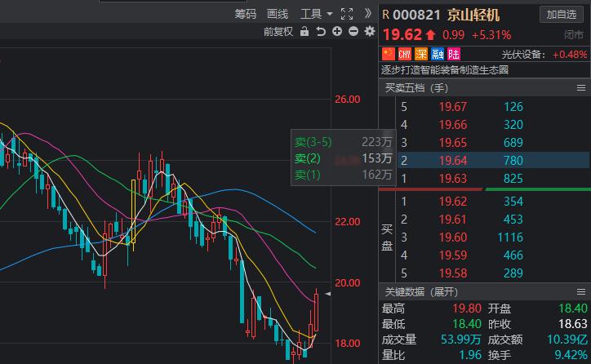591x364 pixels.
Task: Click the 陆 Stock Connect badge
Action: click(453, 54)
